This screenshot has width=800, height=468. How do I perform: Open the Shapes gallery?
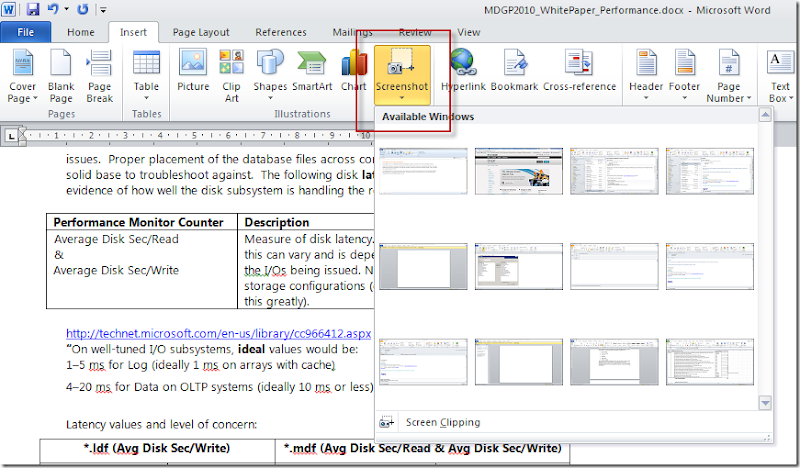coord(270,75)
